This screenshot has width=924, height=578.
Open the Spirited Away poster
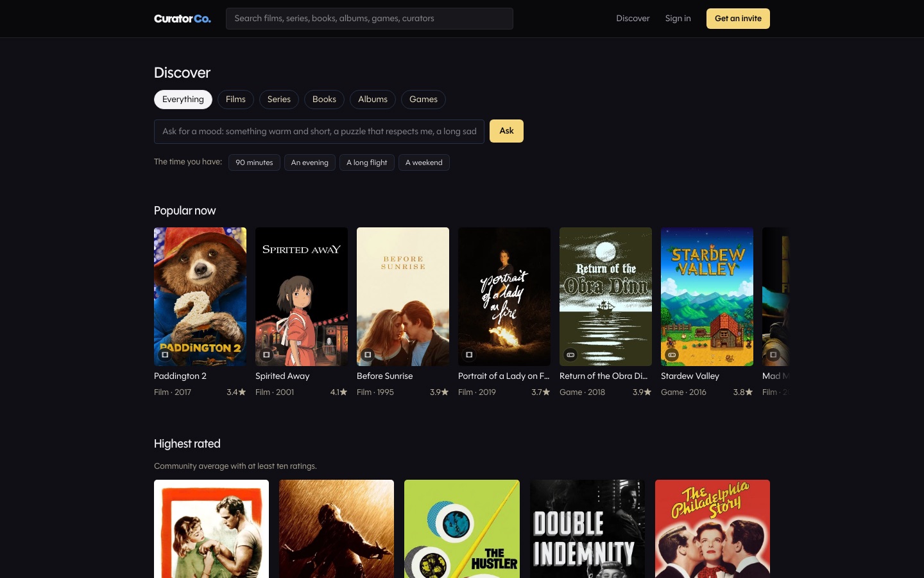tap(302, 297)
